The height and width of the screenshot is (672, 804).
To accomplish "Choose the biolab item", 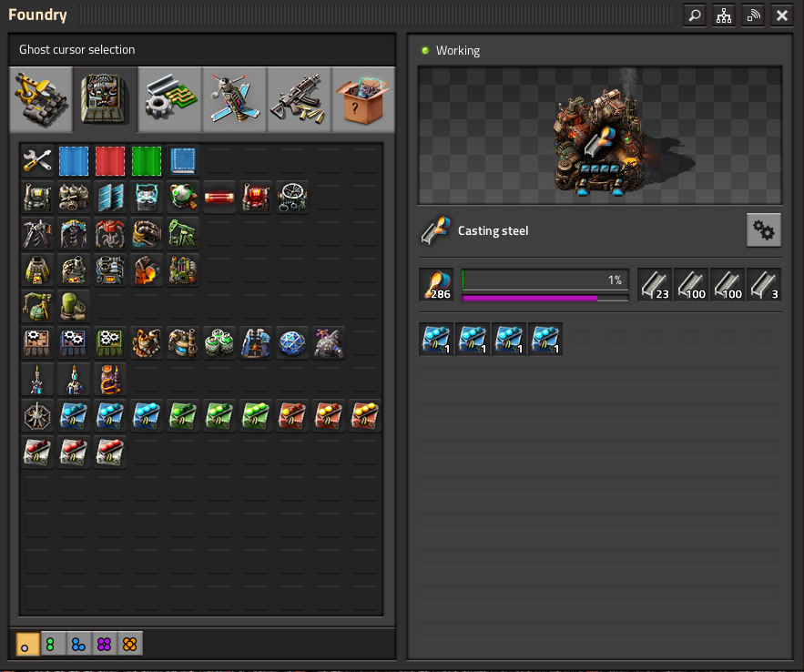I will click(x=329, y=343).
